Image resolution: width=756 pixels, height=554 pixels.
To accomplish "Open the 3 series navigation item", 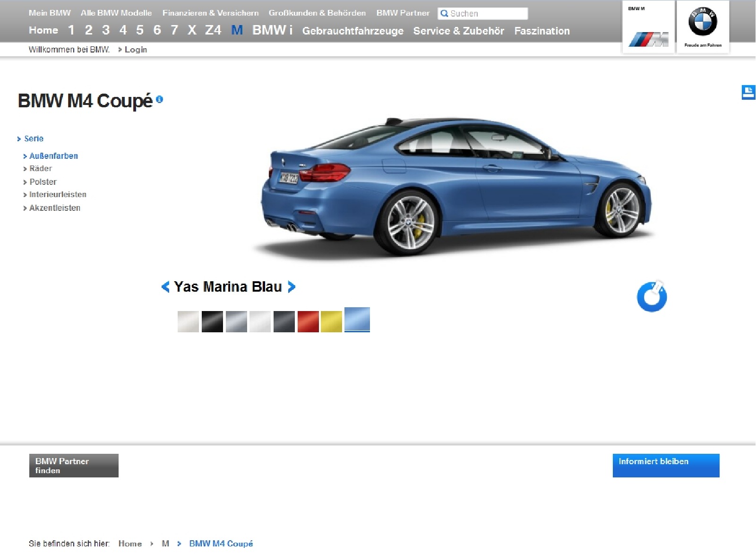I will [106, 30].
